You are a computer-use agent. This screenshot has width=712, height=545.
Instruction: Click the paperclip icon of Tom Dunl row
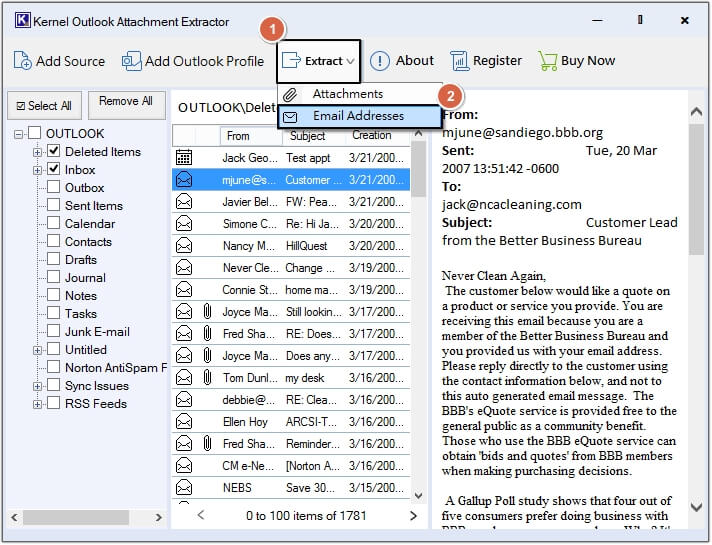[x=207, y=378]
